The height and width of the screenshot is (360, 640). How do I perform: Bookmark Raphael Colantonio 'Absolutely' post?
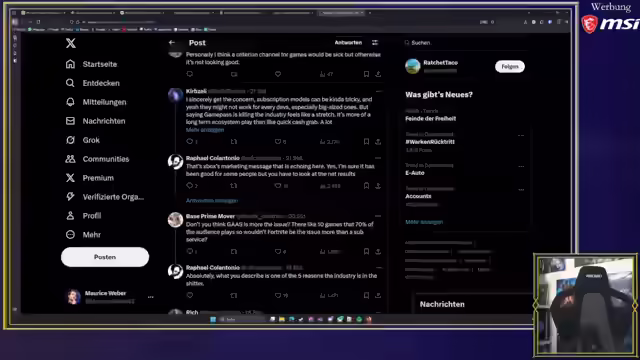click(x=366, y=295)
